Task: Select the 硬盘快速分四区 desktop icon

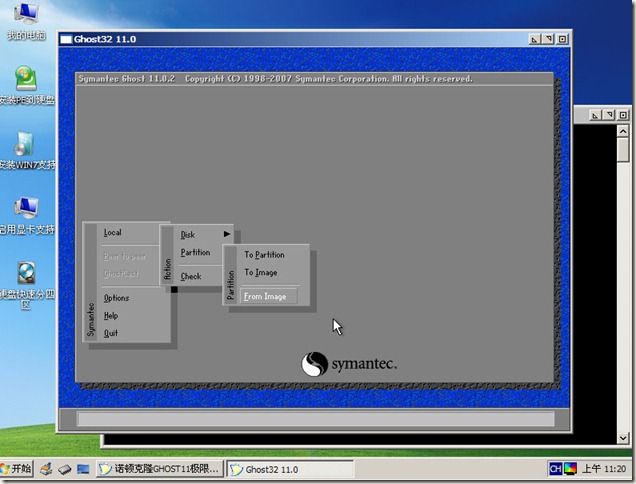Action: (27, 285)
